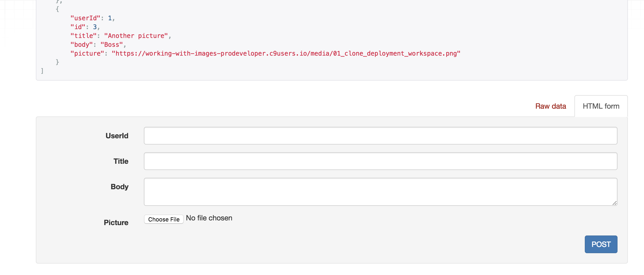644x275 pixels.
Task: Click the "Boss" body value in JSON
Action: click(x=112, y=45)
